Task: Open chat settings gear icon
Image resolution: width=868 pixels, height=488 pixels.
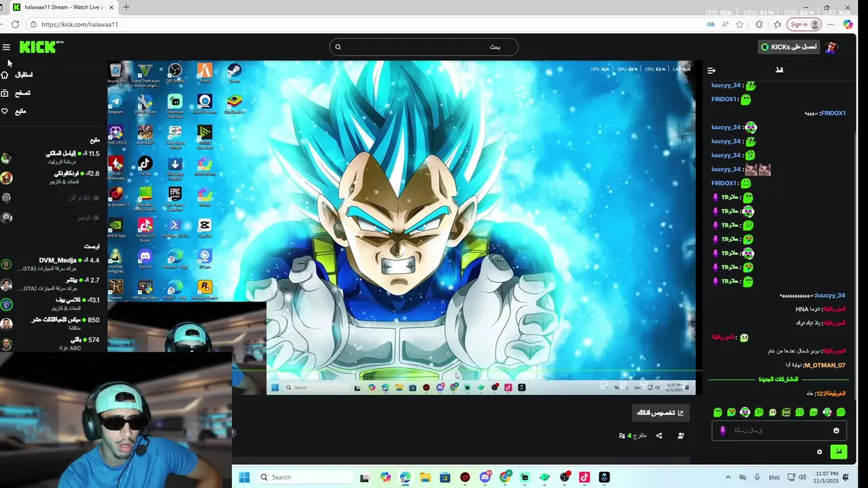Action: (x=819, y=451)
